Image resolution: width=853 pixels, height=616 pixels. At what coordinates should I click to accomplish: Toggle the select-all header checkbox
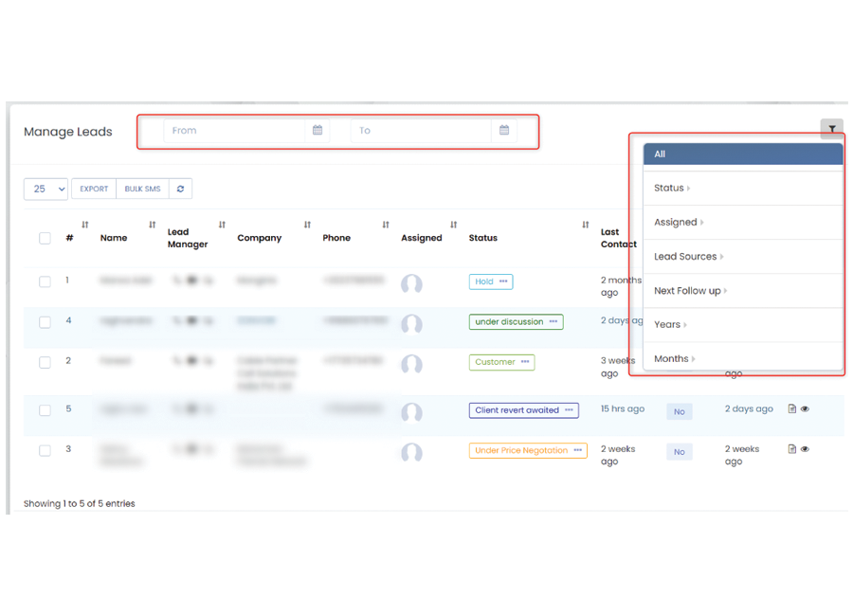coord(45,238)
